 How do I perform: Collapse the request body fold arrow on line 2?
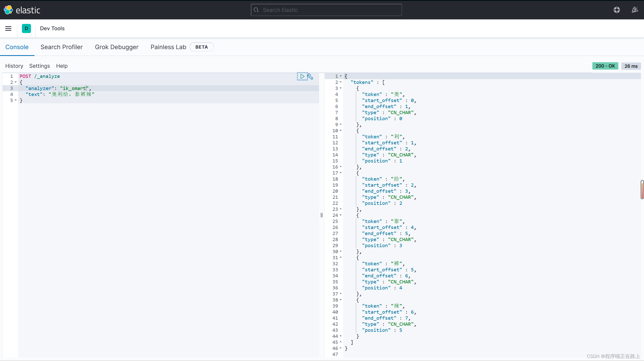coord(16,82)
